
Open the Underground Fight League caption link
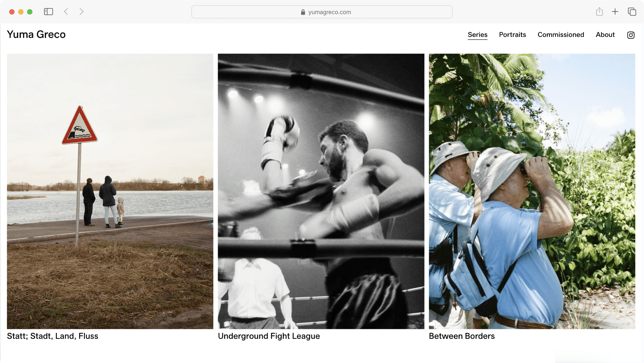[x=269, y=336]
